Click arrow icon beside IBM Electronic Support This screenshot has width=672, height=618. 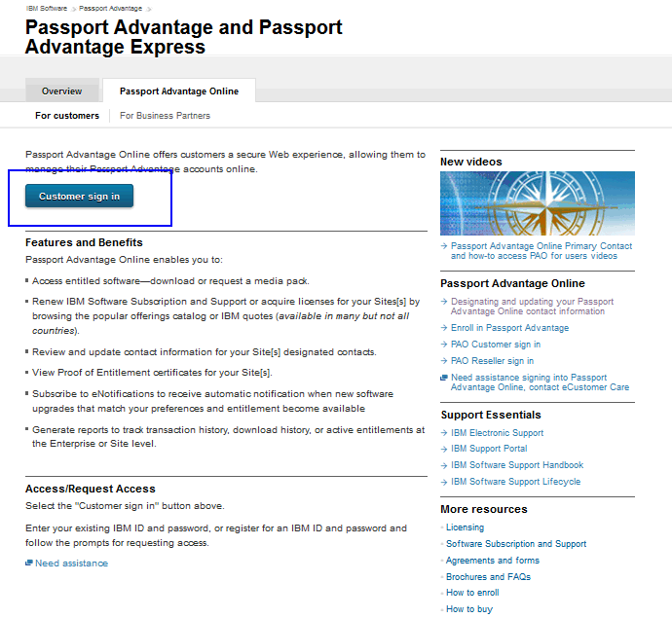pos(444,433)
